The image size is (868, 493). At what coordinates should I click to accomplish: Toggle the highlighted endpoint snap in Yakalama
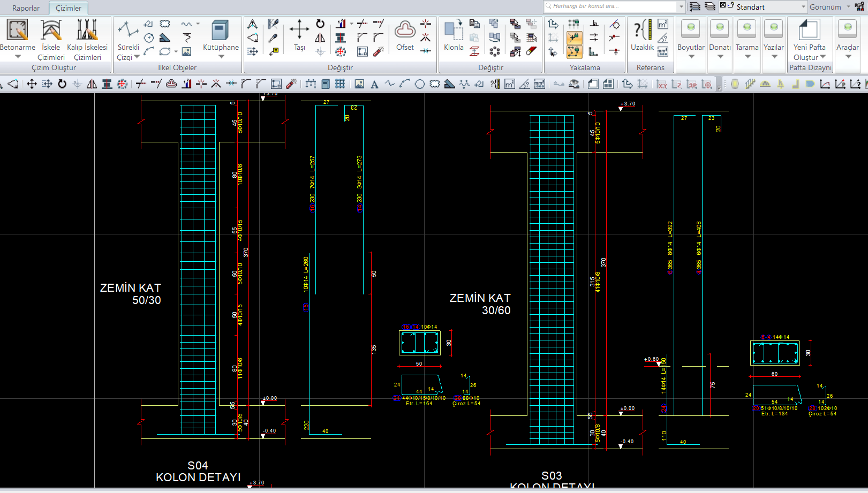[x=574, y=37]
